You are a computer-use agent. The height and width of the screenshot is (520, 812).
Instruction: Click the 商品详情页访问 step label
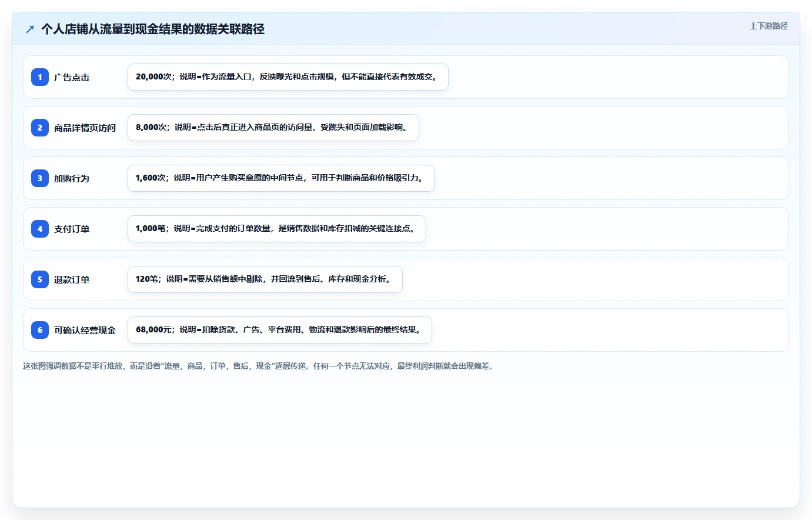[85, 128]
